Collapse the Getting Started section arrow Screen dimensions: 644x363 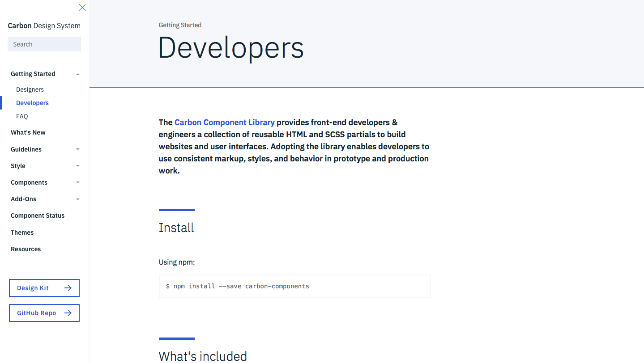tap(78, 74)
